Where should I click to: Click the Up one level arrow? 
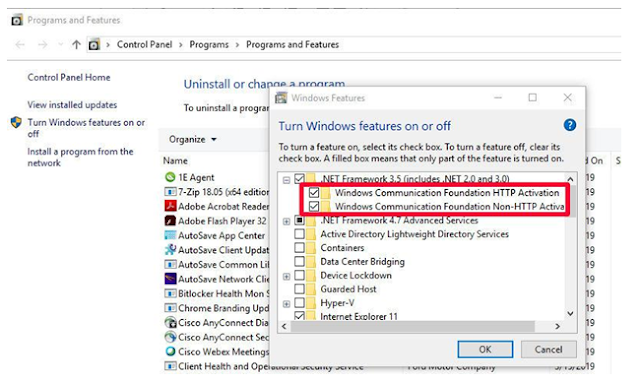coord(76,44)
